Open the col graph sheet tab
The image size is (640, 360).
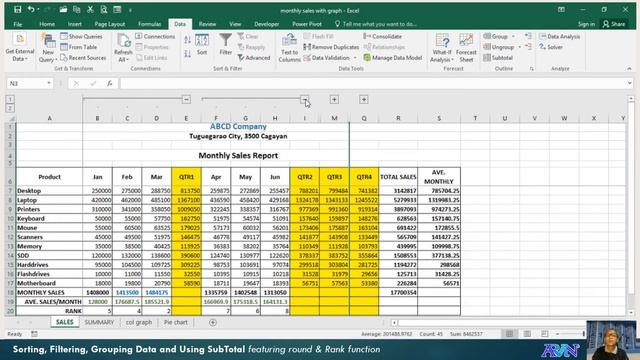pos(139,322)
